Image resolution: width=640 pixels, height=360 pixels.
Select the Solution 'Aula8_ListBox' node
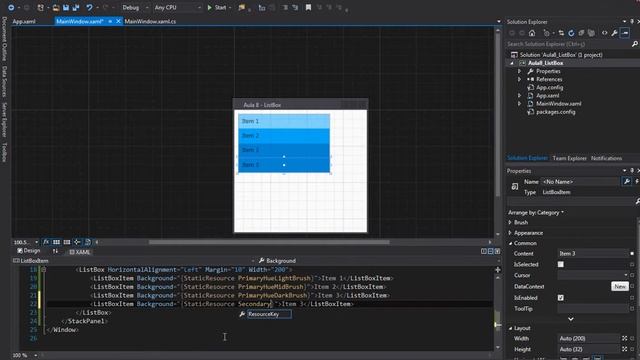(561, 55)
